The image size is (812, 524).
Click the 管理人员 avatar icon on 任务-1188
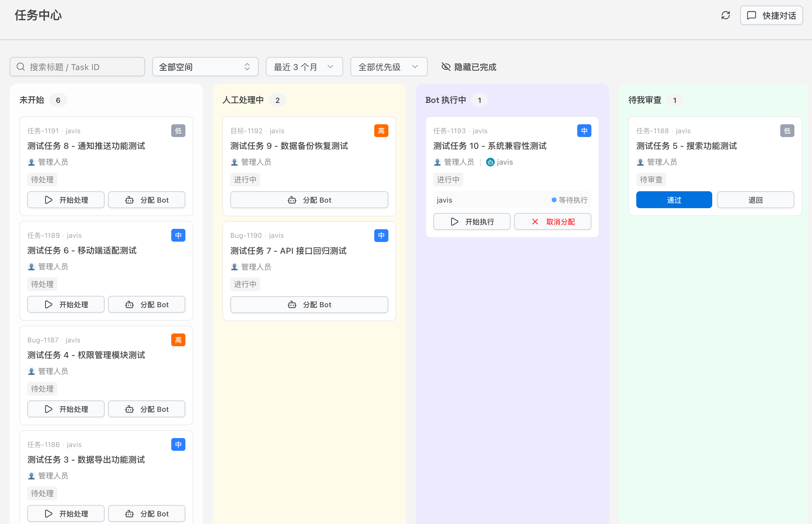pyautogui.click(x=640, y=162)
